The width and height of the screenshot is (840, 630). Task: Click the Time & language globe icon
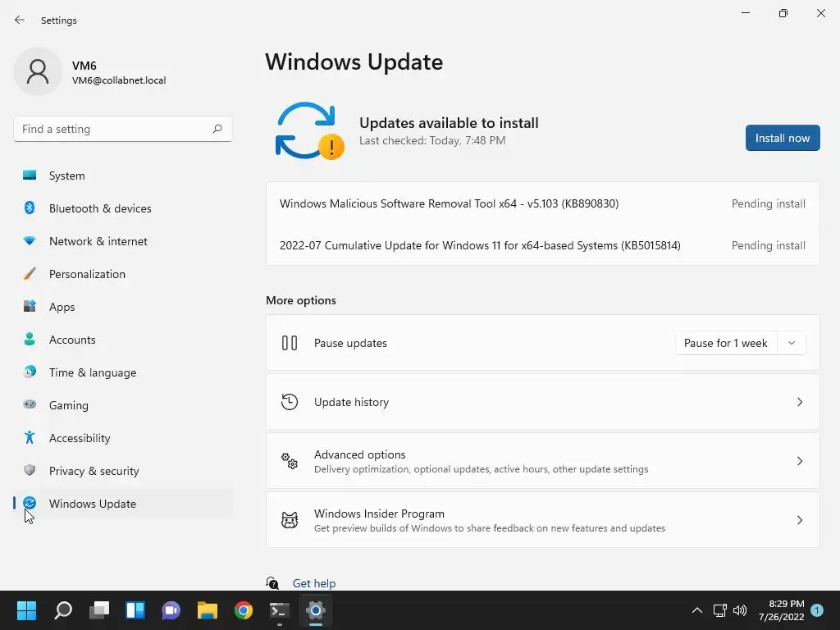30,372
